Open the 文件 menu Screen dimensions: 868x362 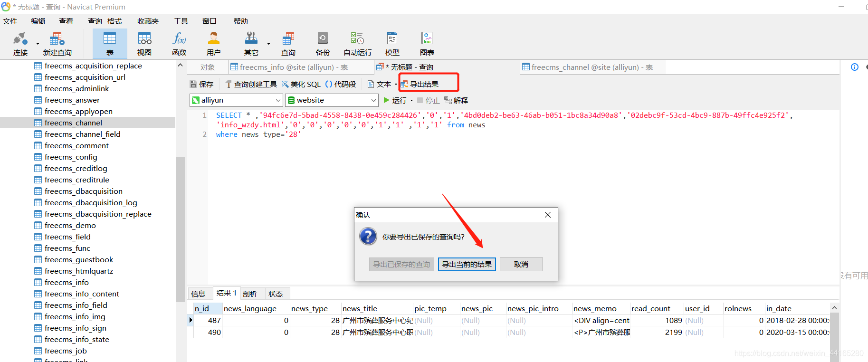[10, 21]
